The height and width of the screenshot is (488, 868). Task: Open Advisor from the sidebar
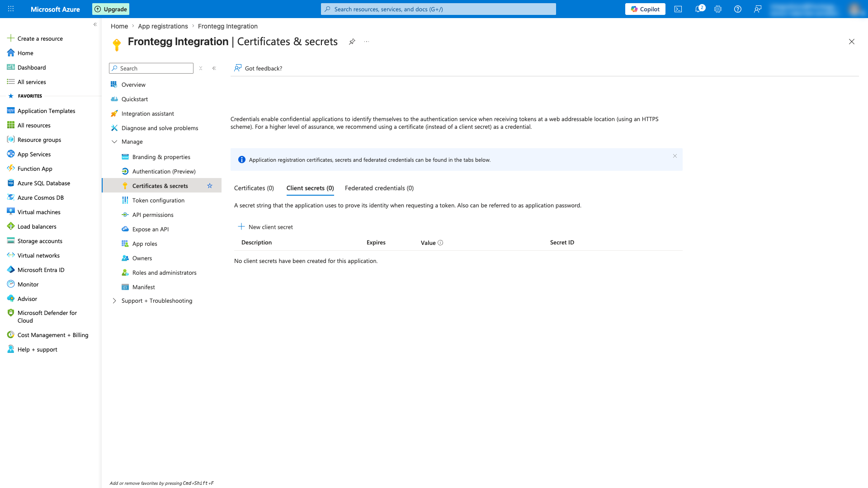click(x=27, y=299)
